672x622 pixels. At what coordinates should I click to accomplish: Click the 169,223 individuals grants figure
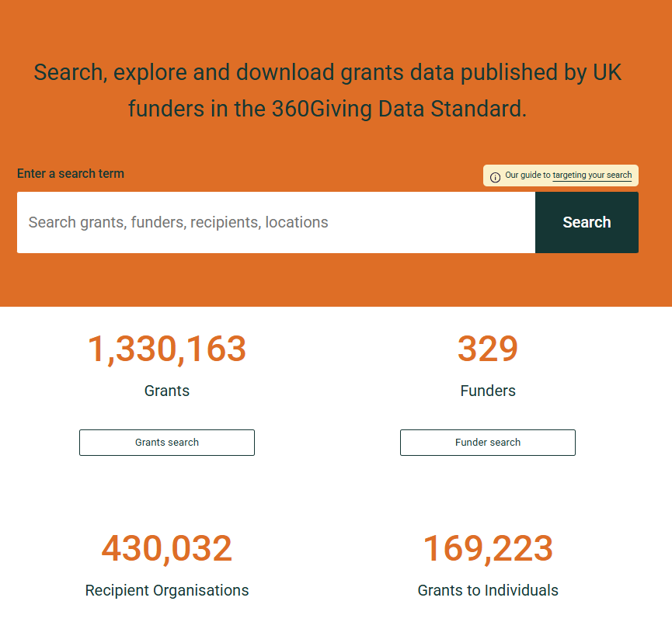point(488,549)
